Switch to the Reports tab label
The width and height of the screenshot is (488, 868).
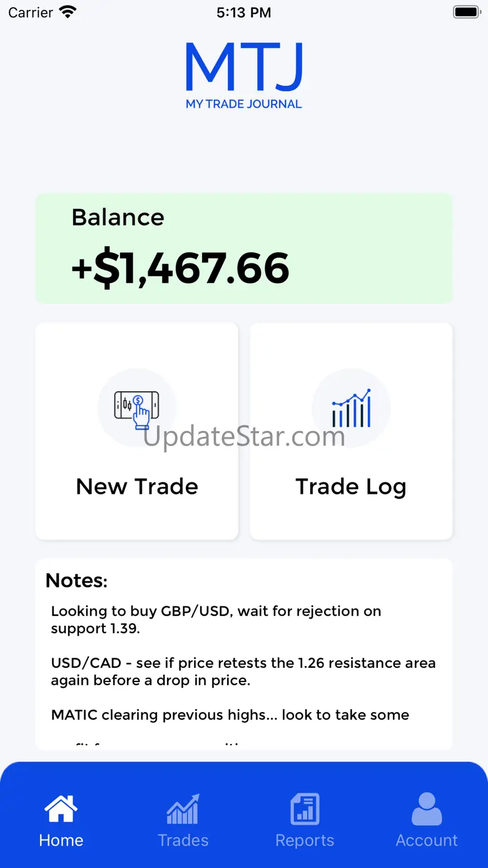pyautogui.click(x=305, y=840)
